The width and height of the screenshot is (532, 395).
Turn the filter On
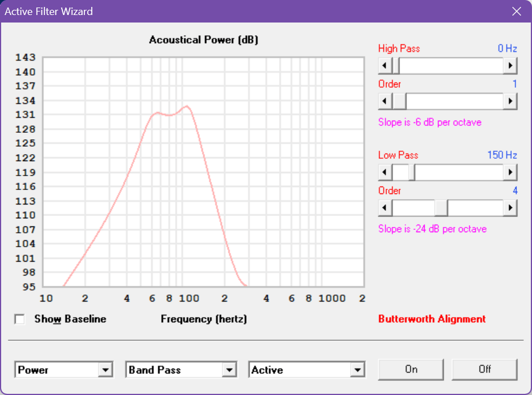click(411, 369)
